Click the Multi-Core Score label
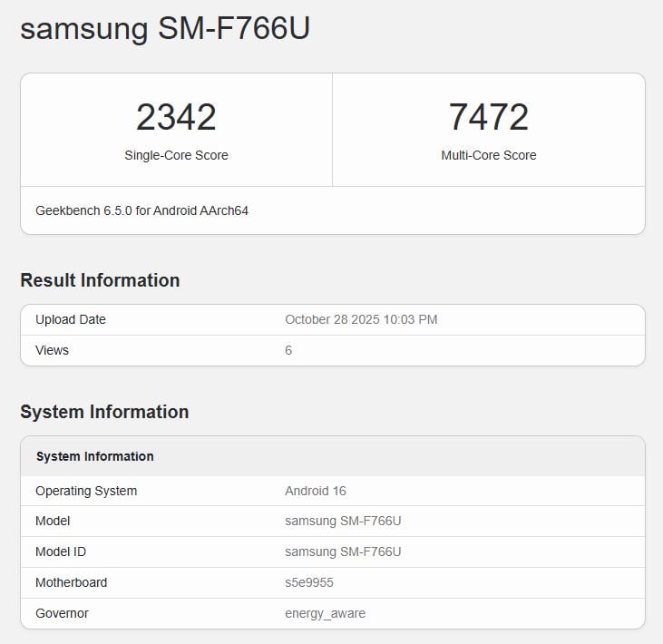Viewport: 663px width, 644px height. point(488,155)
